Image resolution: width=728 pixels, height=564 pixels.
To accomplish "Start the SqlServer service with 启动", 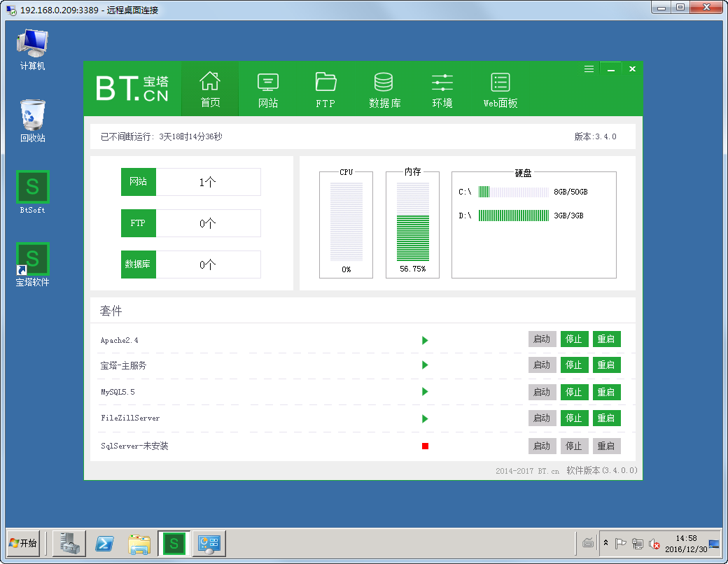I will (x=542, y=446).
